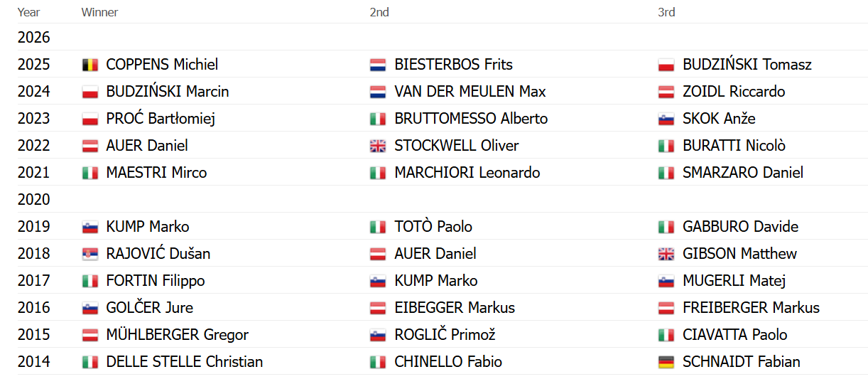Viewport: 868px width, 384px height.
Task: Click the Italian flag beside TOTÒ Paolo
Action: point(378,227)
